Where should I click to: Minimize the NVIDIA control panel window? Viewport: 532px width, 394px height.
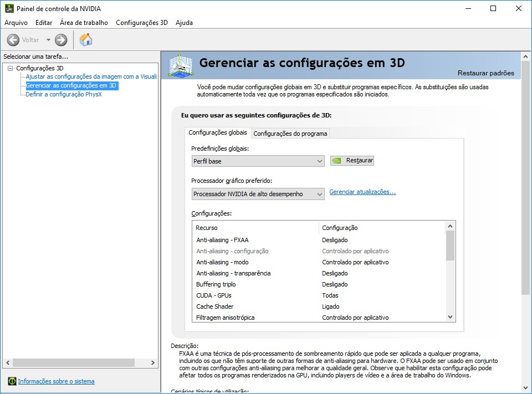coord(468,8)
